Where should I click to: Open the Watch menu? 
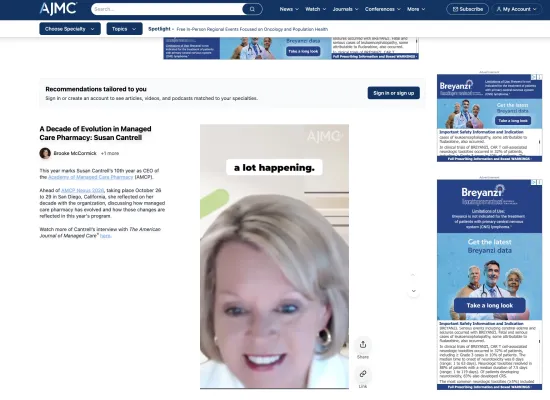(315, 9)
